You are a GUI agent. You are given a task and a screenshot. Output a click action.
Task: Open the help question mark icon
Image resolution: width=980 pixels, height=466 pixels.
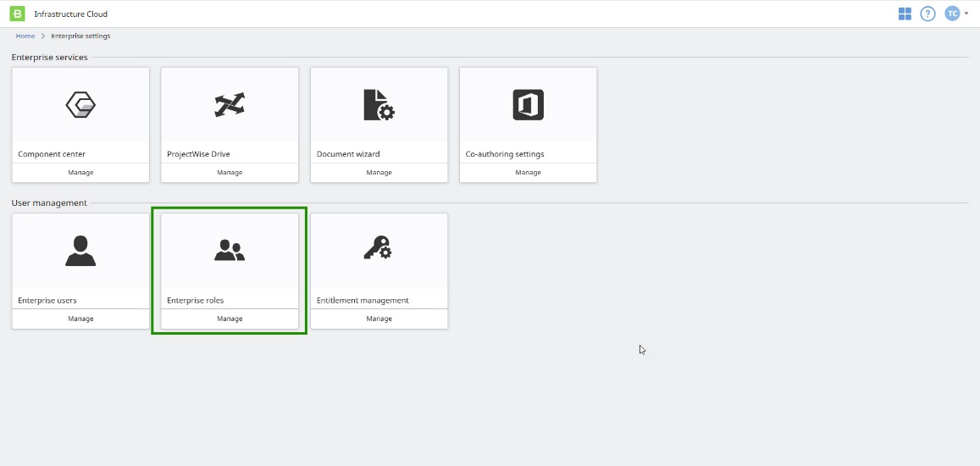(927, 14)
